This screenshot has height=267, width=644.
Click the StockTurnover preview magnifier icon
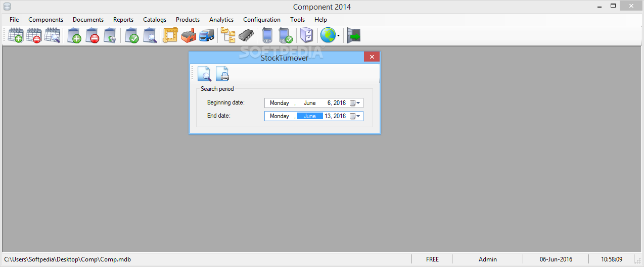(204, 74)
